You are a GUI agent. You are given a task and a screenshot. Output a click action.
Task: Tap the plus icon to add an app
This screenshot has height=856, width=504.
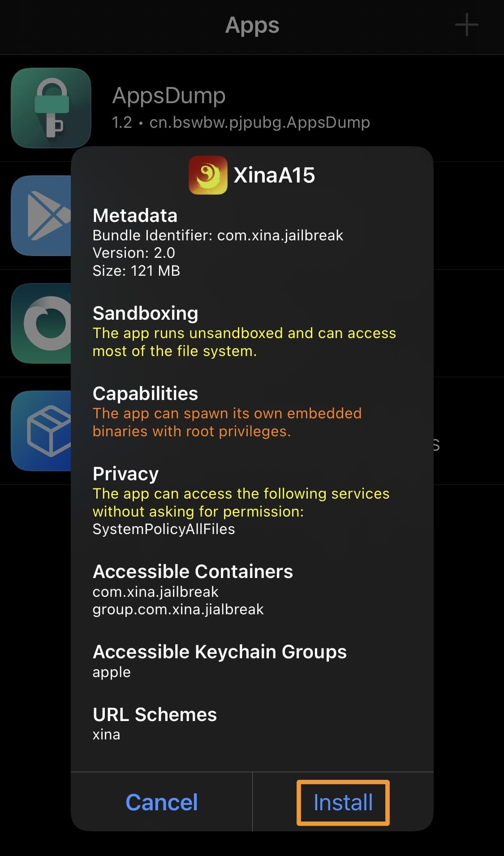466,25
